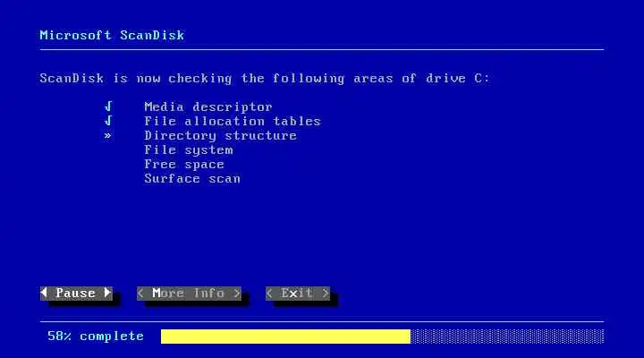The height and width of the screenshot is (358, 644).
Task: Select the 'Media descriptor' line
Action: [208, 107]
